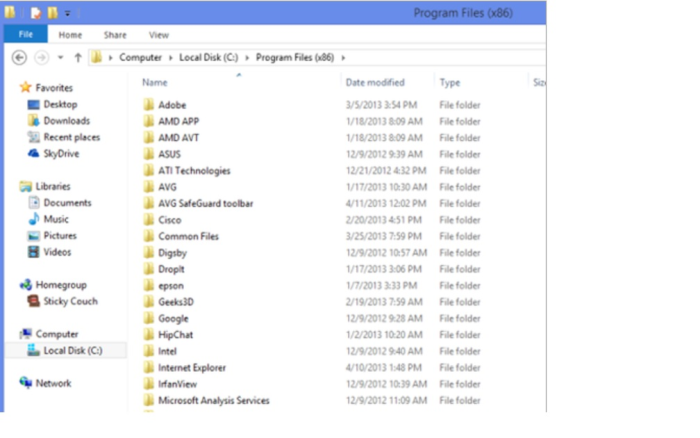Select Computer in the address breadcrumb
This screenshot has width=700, height=438.
[x=140, y=58]
